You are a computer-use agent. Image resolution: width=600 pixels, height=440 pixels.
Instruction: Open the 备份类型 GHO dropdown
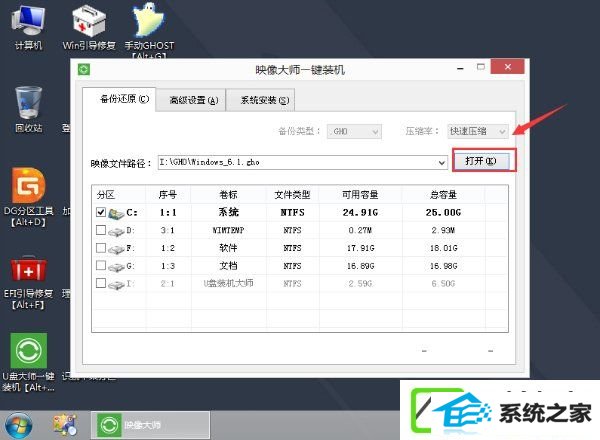[354, 132]
